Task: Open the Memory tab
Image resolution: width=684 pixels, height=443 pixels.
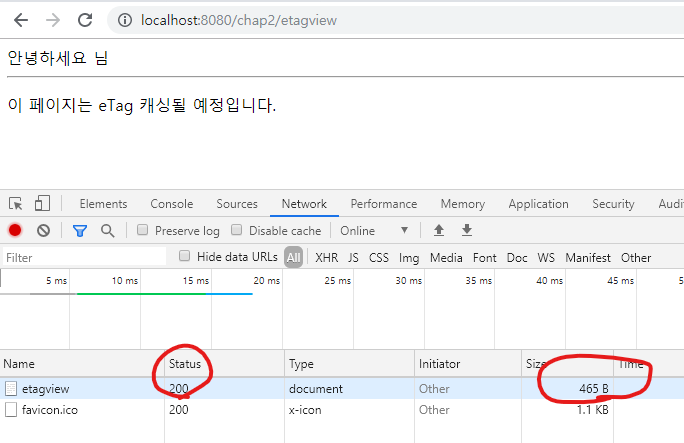Action: tap(463, 204)
